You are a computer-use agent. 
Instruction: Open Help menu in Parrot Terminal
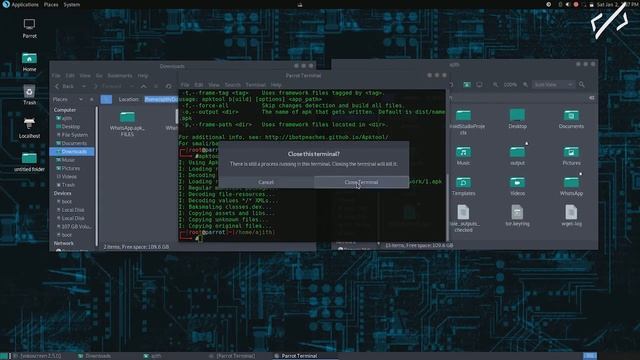pyautogui.click(x=276, y=85)
